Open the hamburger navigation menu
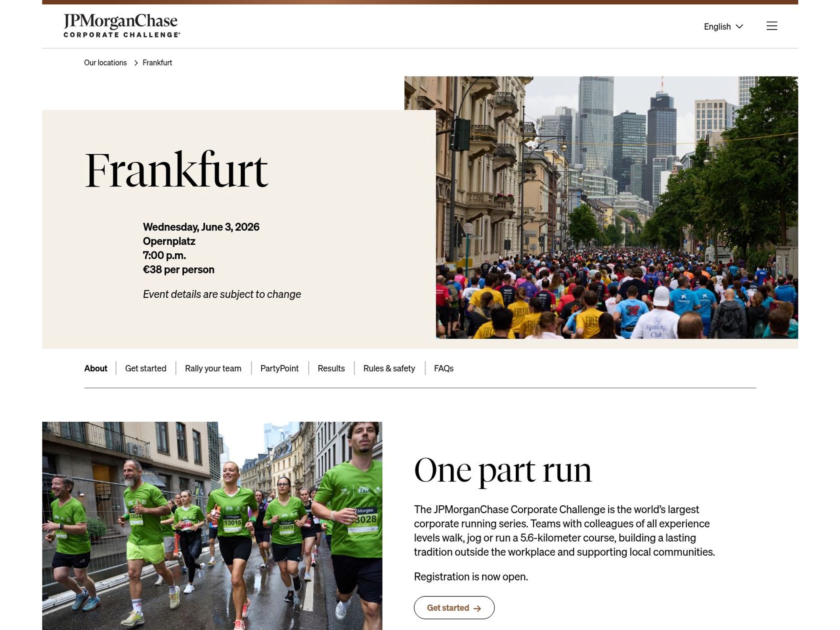Screen dimensions: 840x630 [772, 26]
